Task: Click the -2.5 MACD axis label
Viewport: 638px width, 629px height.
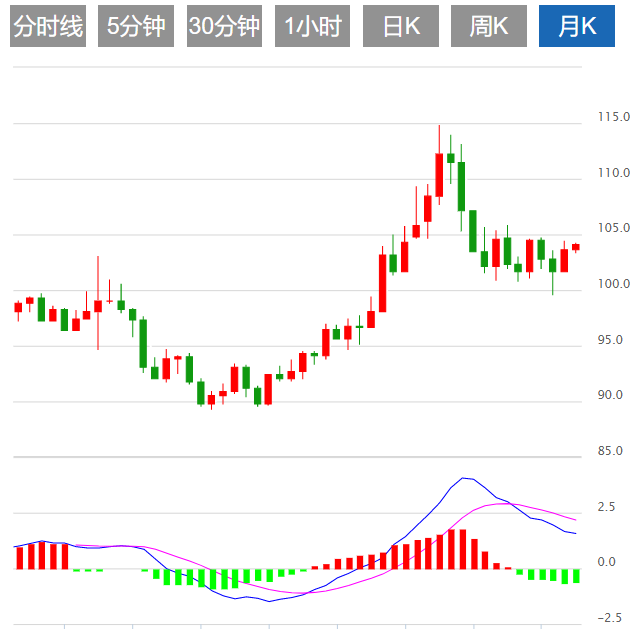Action: pyautogui.click(x=610, y=618)
